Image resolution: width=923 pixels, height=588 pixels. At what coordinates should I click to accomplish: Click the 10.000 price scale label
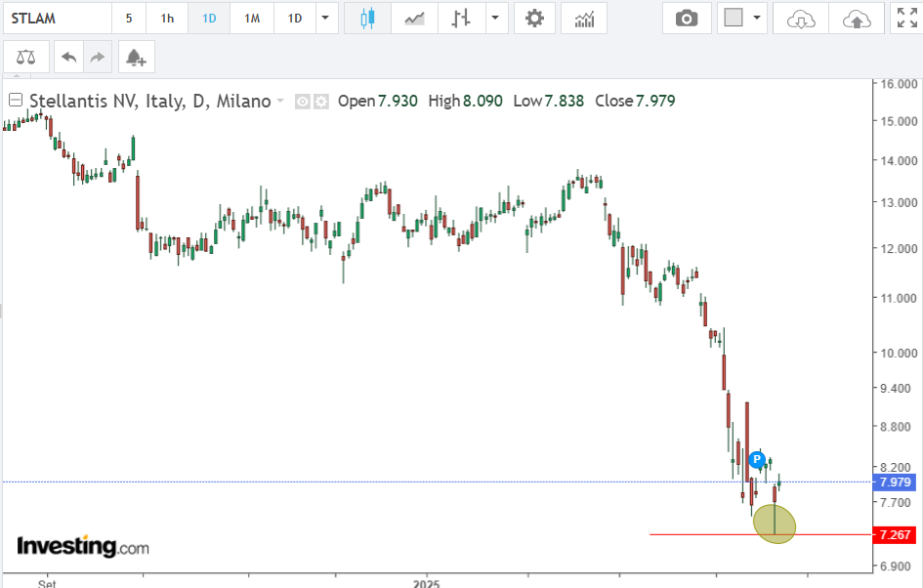(899, 354)
